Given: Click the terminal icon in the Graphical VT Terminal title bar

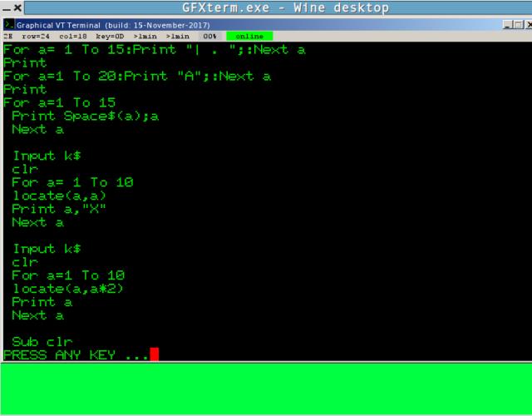Looking at the screenshot, I should click(6, 25).
